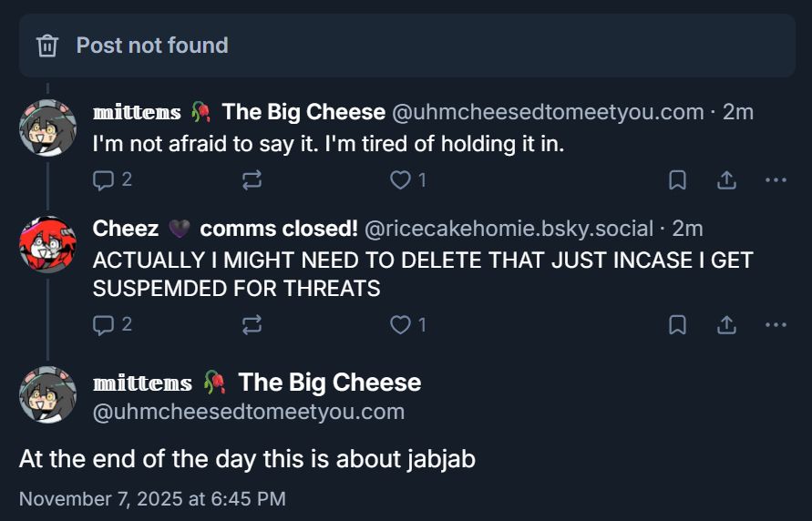Open more options for mittens' first post
Image resolution: width=812 pixels, height=521 pixels.
pyautogui.click(x=776, y=180)
